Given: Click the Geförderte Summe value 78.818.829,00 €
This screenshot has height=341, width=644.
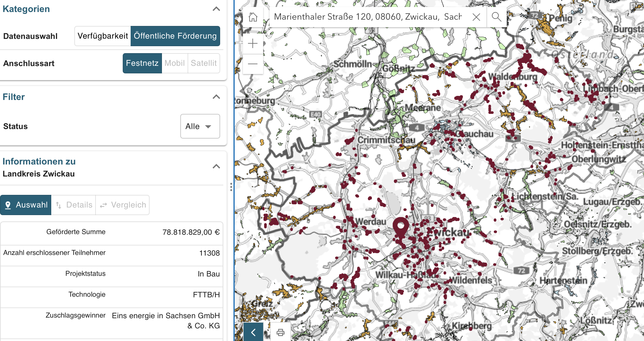Looking at the screenshot, I should click(191, 232).
